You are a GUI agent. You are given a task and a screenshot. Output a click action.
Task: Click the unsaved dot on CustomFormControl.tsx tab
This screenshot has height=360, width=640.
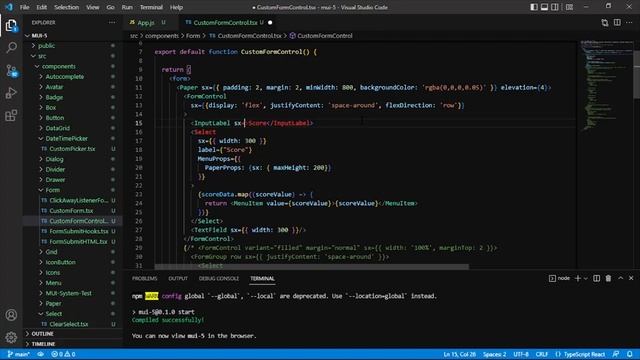tap(270, 23)
